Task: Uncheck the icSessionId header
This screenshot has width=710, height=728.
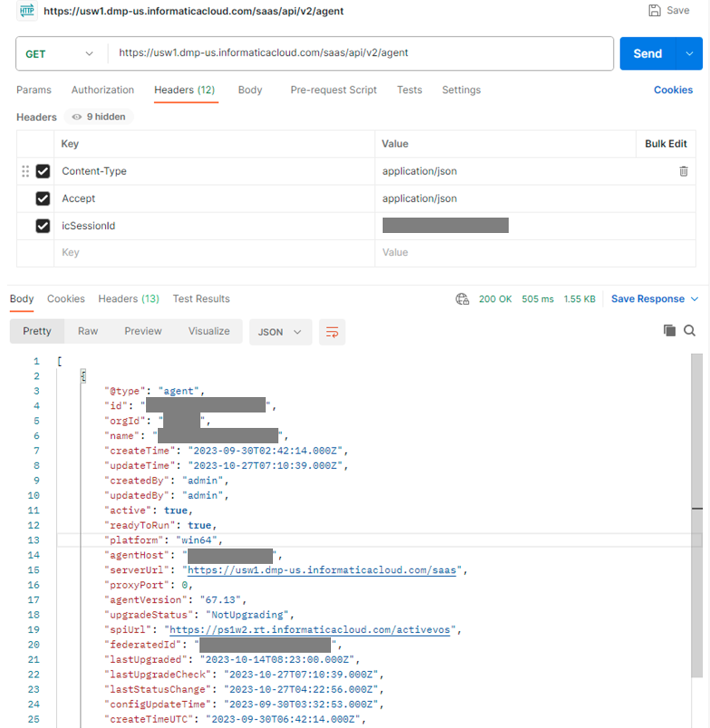Action: click(42, 225)
